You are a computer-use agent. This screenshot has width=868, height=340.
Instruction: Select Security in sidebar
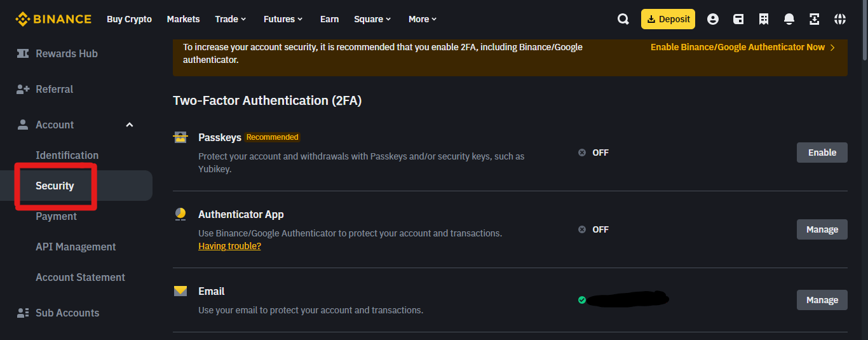point(76,186)
